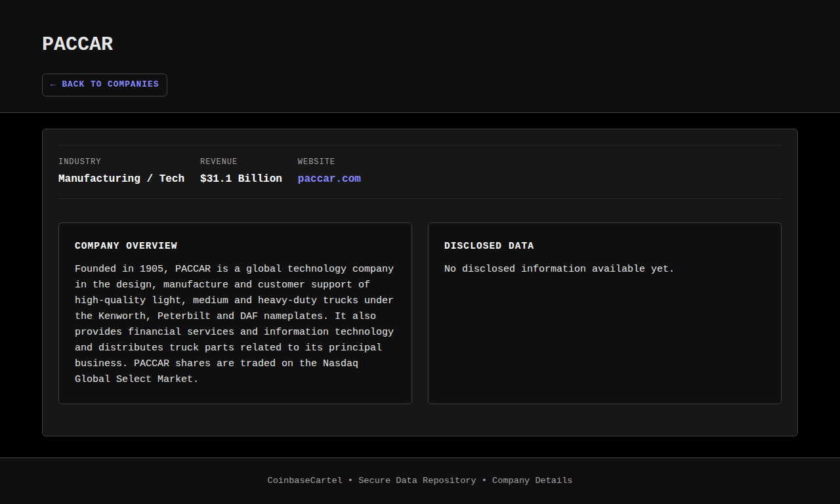
Task: Select the Industry label
Action: click(79, 161)
